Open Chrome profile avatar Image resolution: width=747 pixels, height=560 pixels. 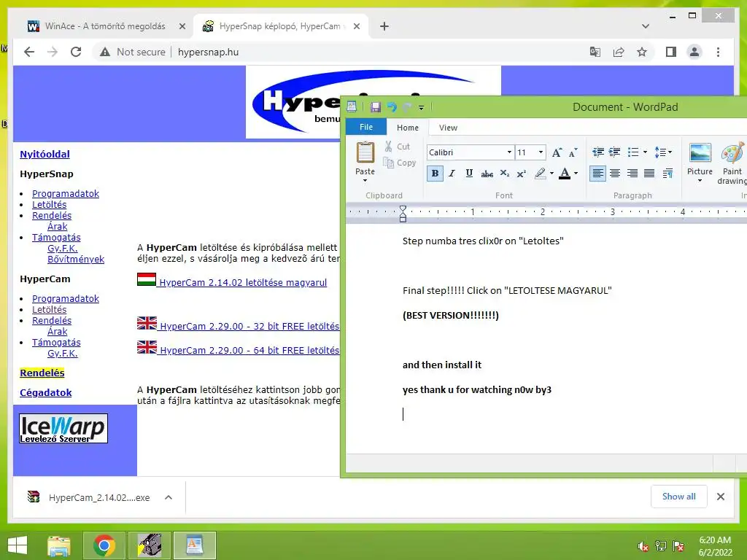click(694, 52)
